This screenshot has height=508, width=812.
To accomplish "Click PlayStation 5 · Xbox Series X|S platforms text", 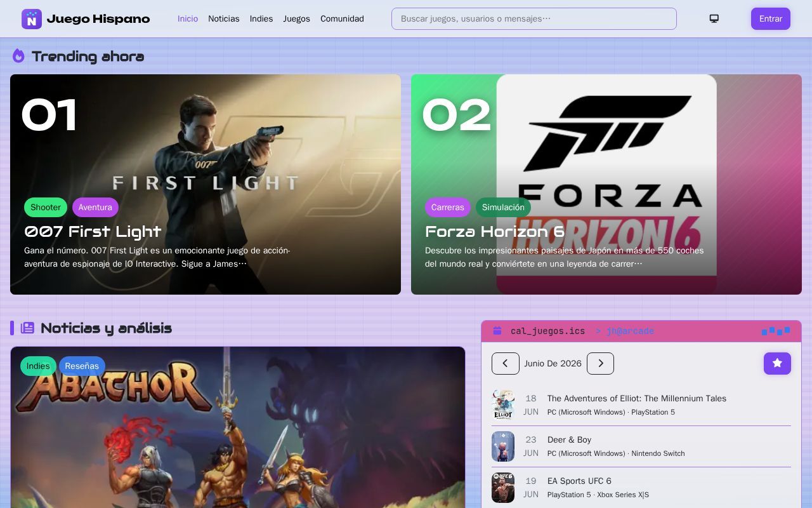I will point(598,495).
